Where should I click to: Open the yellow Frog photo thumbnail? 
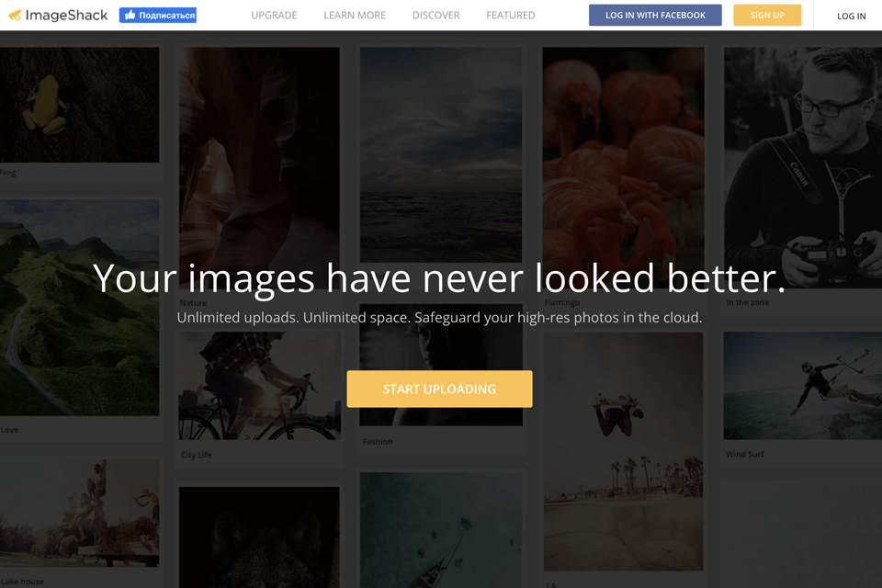(79, 105)
